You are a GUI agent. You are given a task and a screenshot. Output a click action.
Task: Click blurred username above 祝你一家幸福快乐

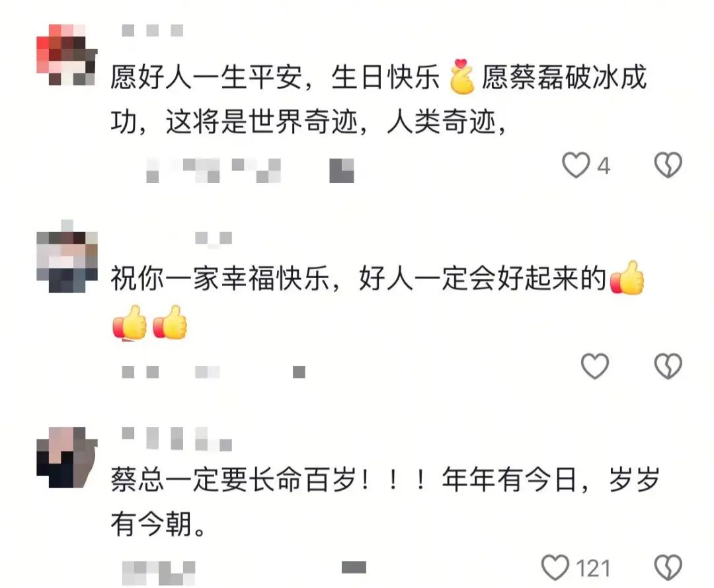tap(214, 238)
